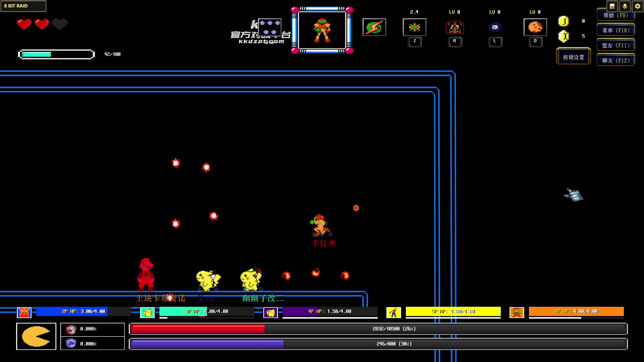Open Menu (F10) button
644x362 pixels.
[616, 30]
